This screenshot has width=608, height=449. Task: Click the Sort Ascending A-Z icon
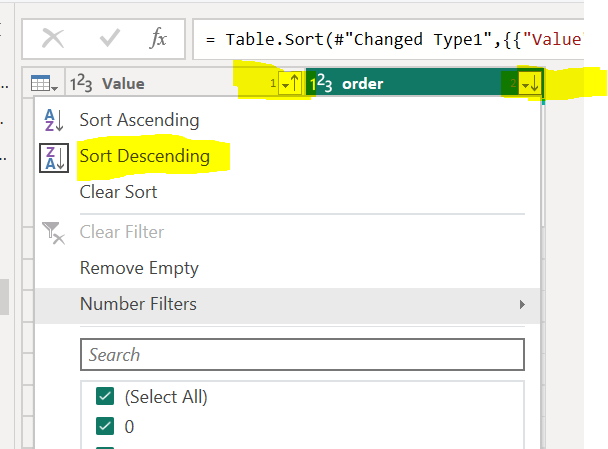(x=54, y=120)
